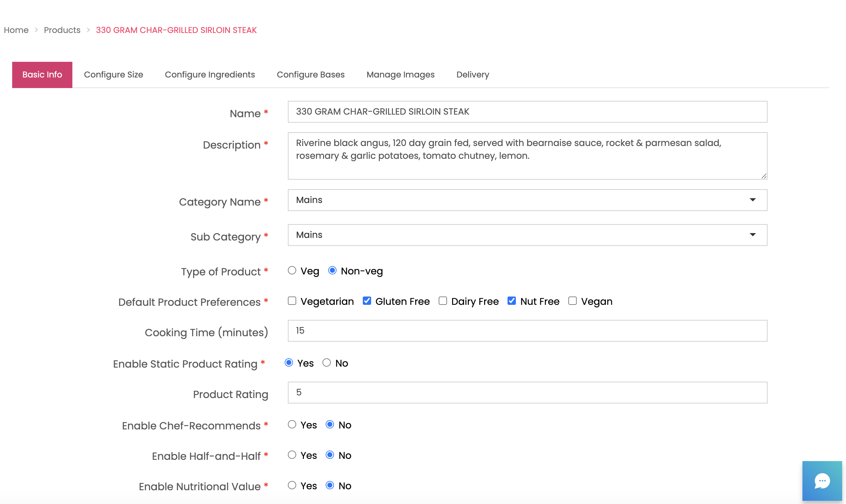This screenshot has width=846, height=504.
Task: Enable the Dairy Free checkbox
Action: point(443,301)
